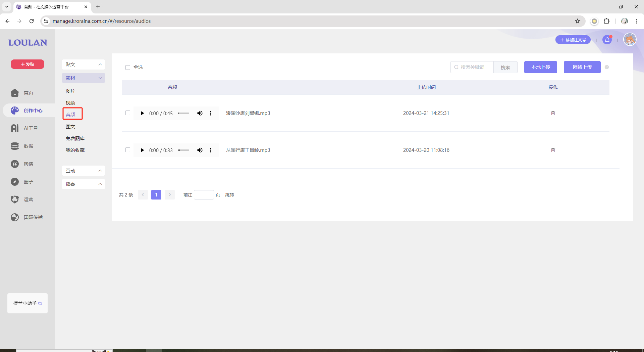Delete the 从军行唐王昌龄.mp3 file
The image size is (644, 352).
[x=553, y=150]
